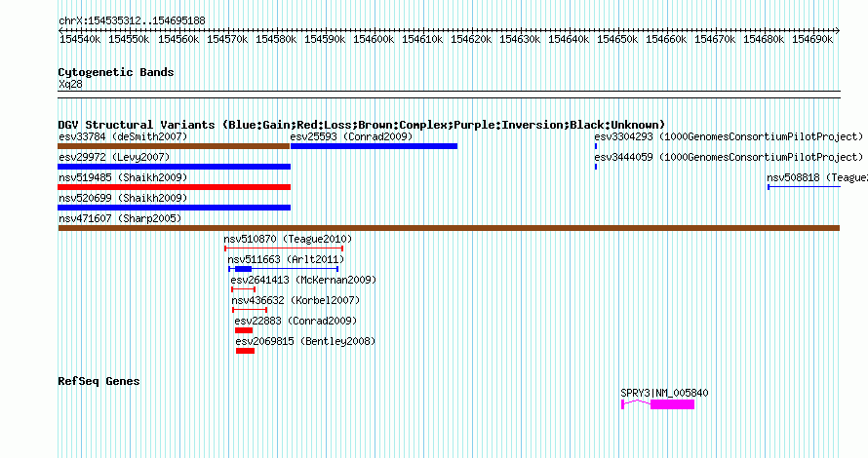Image resolution: width=868 pixels, height=458 pixels.
Task: Select the red esv2069815 loss bar
Action: coord(245,351)
